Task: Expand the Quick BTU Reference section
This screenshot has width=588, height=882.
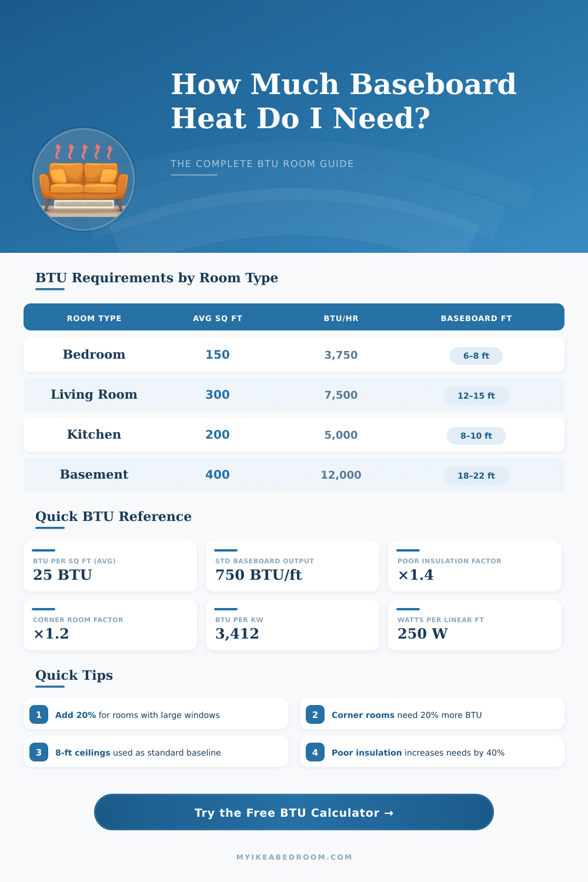Action: pyautogui.click(x=113, y=517)
